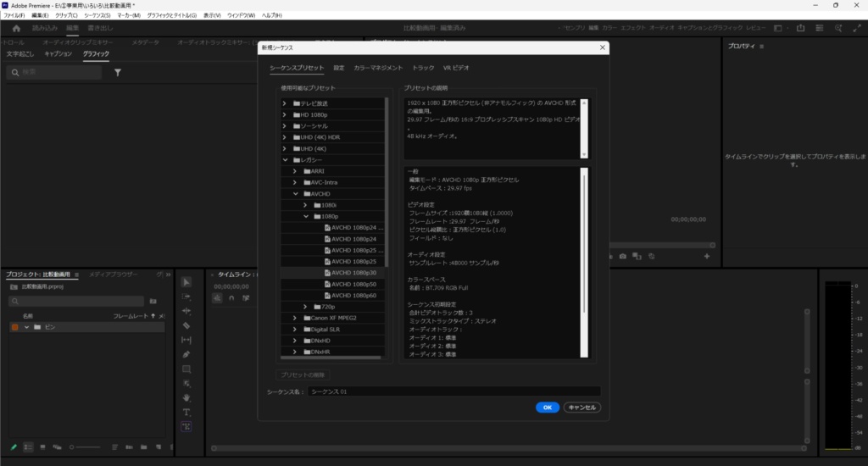868x466 pixels.
Task: Toggle linked selection in timeline
Action: 246,297
